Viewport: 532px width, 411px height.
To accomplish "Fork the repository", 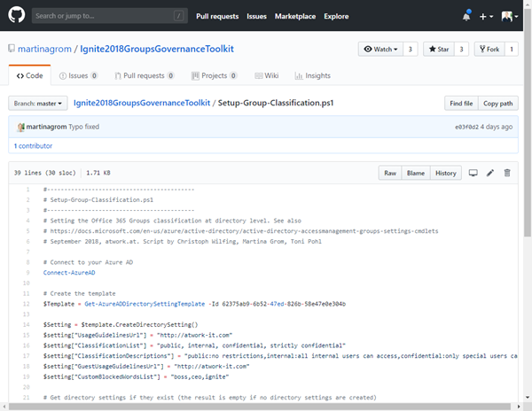I will [x=490, y=50].
